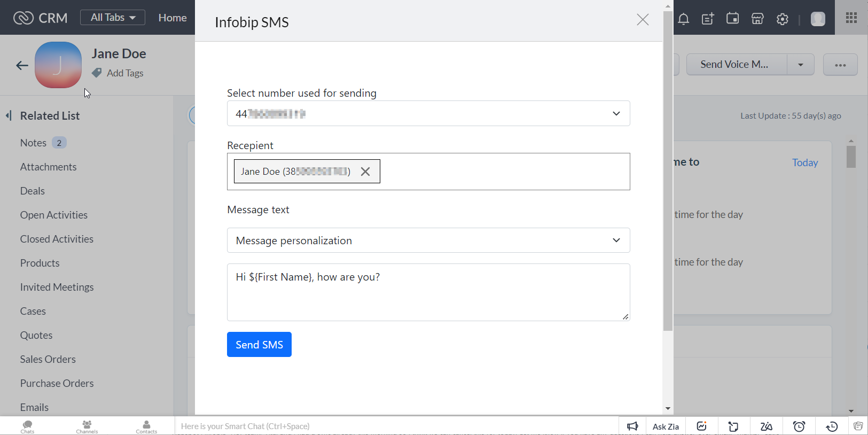Image resolution: width=868 pixels, height=435 pixels.
Task: Open the apps grid launcher
Action: pos(851,18)
